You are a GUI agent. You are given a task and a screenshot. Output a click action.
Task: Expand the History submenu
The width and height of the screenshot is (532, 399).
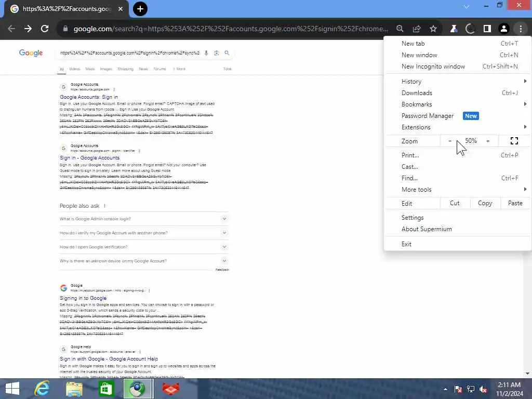457,82
